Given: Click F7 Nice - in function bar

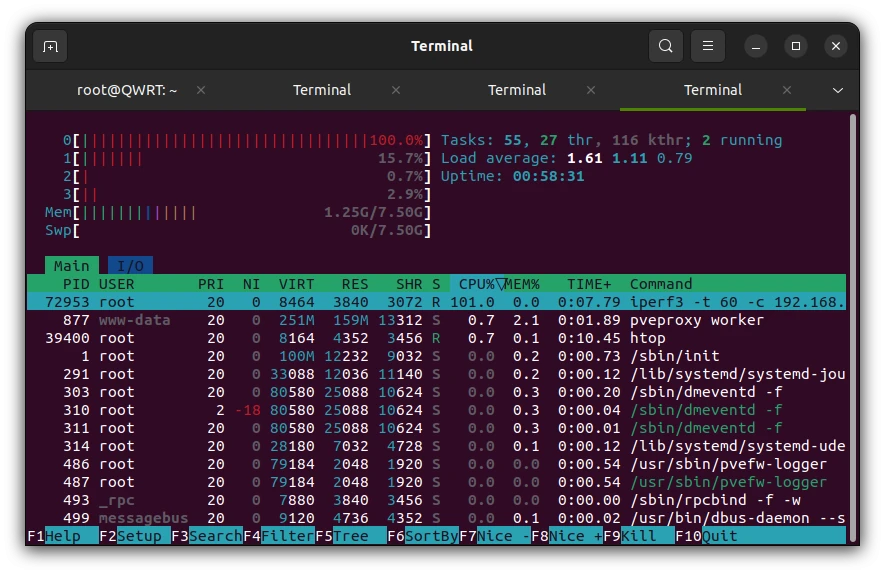Looking at the screenshot, I should coord(495,536).
